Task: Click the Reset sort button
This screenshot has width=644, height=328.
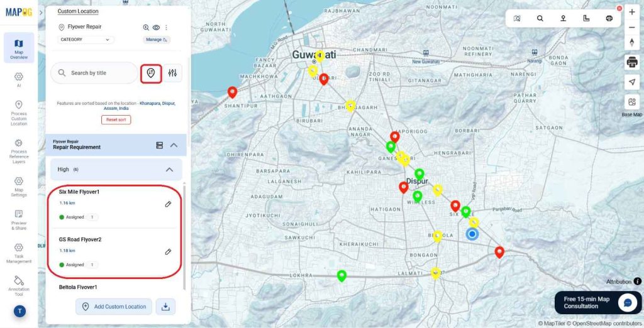Action: pos(116,119)
